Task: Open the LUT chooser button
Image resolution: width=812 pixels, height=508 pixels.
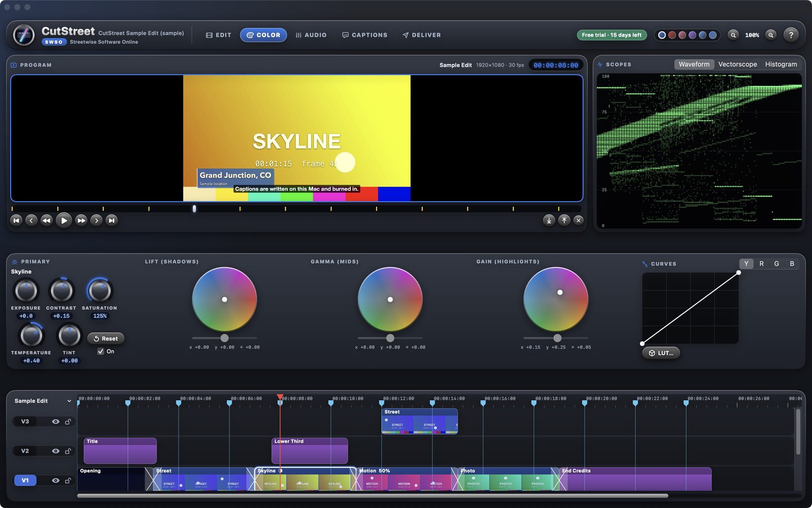Action: 661,353
